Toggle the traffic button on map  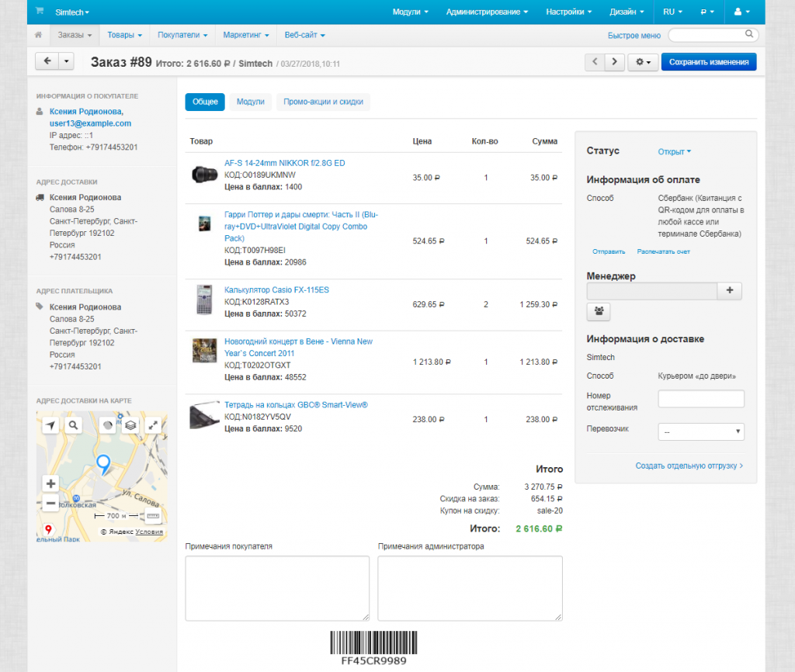[x=107, y=425]
